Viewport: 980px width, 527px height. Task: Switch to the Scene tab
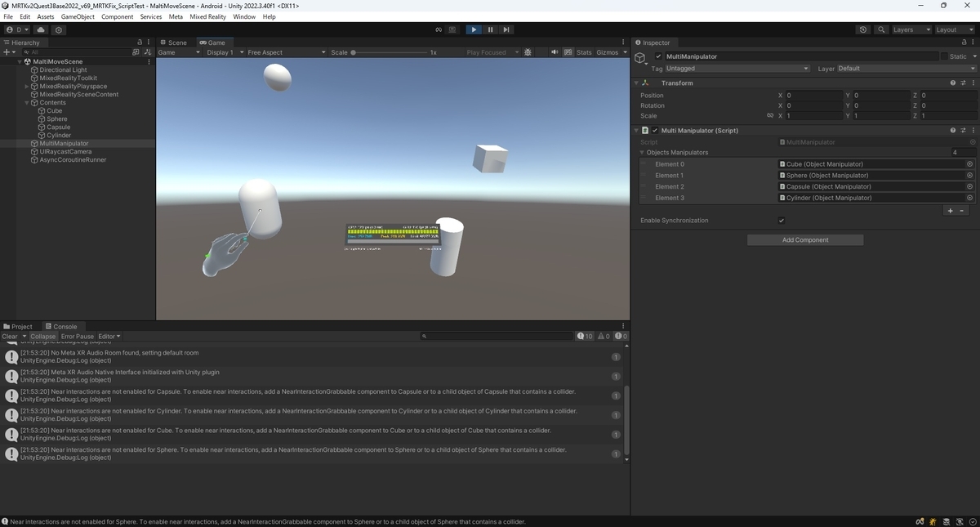pos(173,42)
